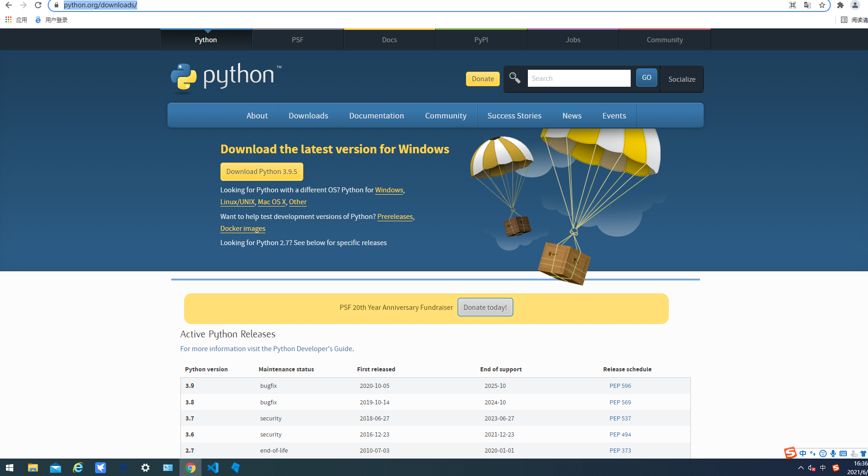Open Google Translate icon in address bar
Image resolution: width=868 pixels, height=476 pixels.
click(x=807, y=5)
